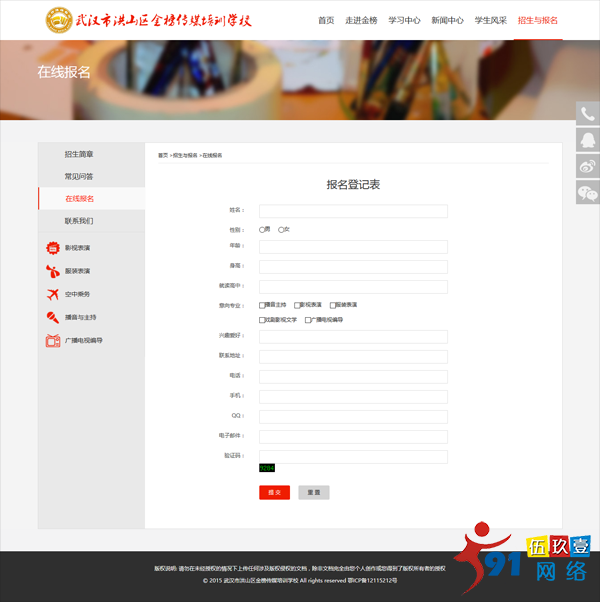The width and height of the screenshot is (600, 602).
Task: Click the 广播电视编导 television icon
Action: (x=53, y=340)
